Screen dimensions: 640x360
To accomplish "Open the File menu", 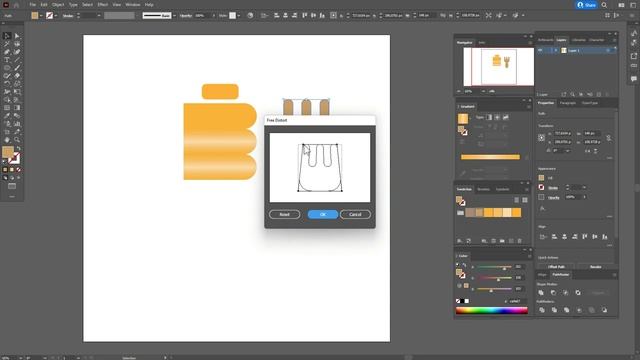I will (32, 5).
